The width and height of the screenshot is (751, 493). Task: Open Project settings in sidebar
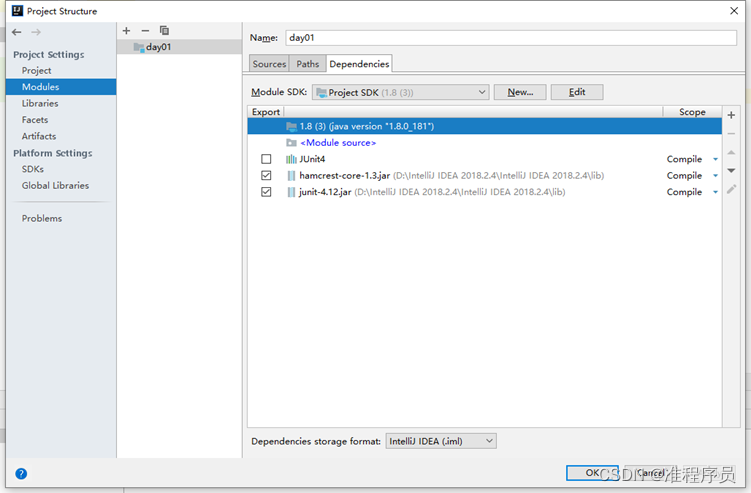point(36,70)
